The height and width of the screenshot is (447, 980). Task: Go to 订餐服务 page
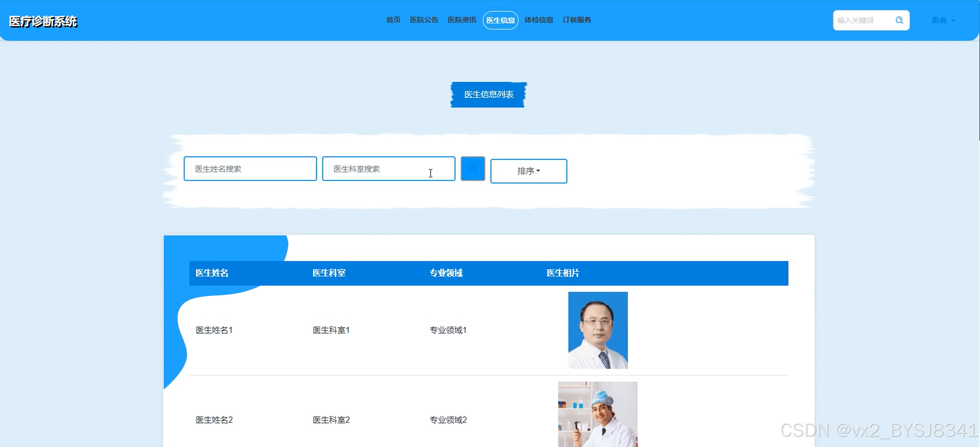[x=576, y=20]
